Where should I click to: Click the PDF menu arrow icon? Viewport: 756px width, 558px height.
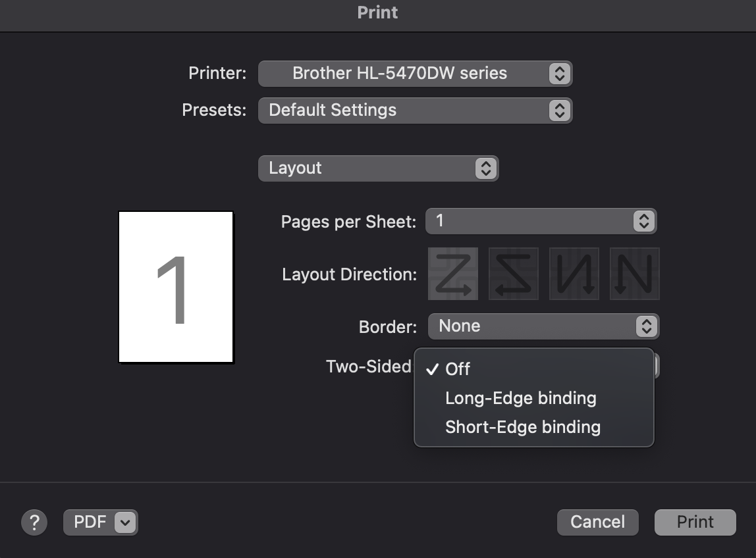[x=126, y=522]
